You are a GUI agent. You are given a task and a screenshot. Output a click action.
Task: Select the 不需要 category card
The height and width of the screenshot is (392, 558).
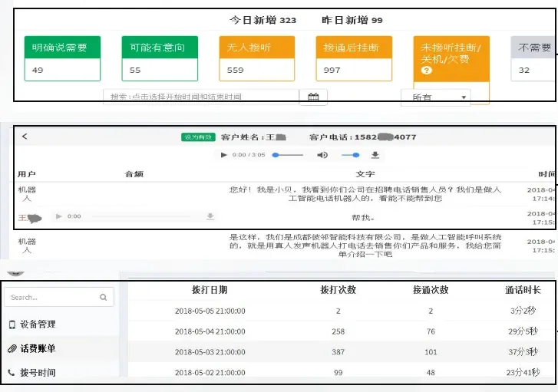pyautogui.click(x=533, y=59)
